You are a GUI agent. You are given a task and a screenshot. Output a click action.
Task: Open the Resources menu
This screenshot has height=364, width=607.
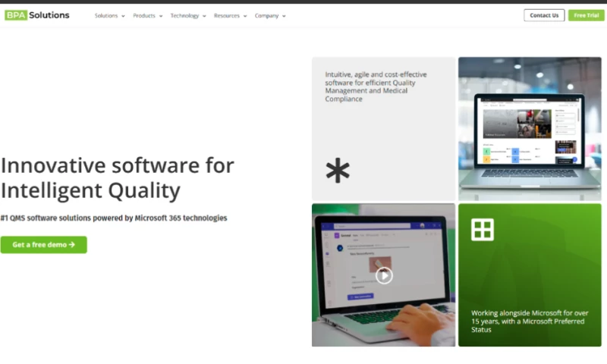click(226, 16)
